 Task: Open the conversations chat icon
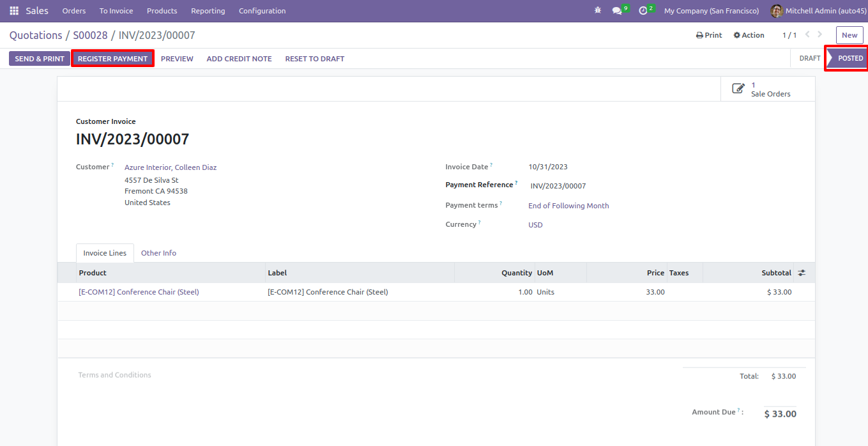pyautogui.click(x=617, y=11)
